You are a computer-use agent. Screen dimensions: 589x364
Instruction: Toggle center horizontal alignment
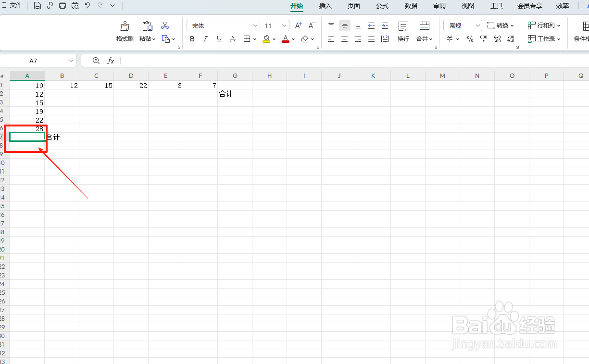[344, 39]
